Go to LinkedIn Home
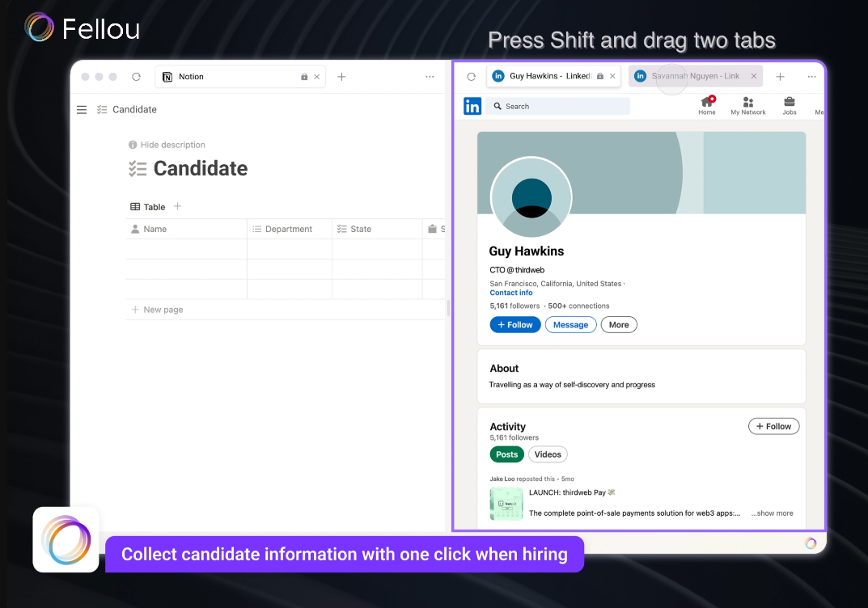The image size is (868, 608). (707, 105)
